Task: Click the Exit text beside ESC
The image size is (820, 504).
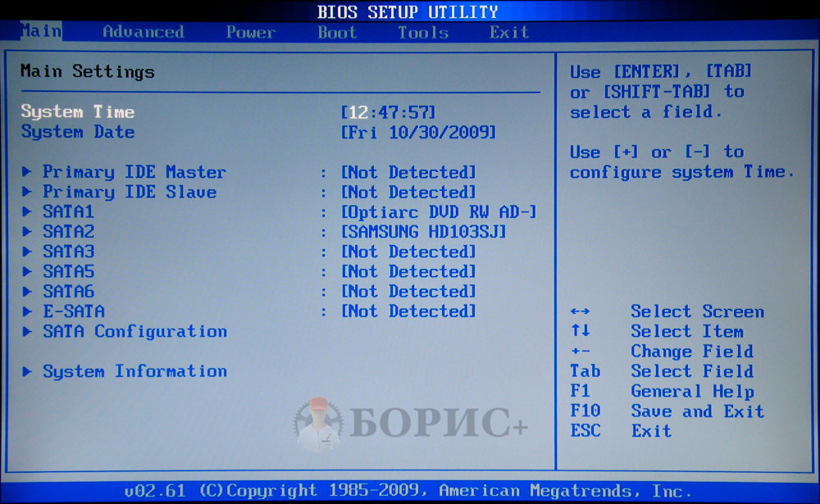Action: click(x=651, y=431)
